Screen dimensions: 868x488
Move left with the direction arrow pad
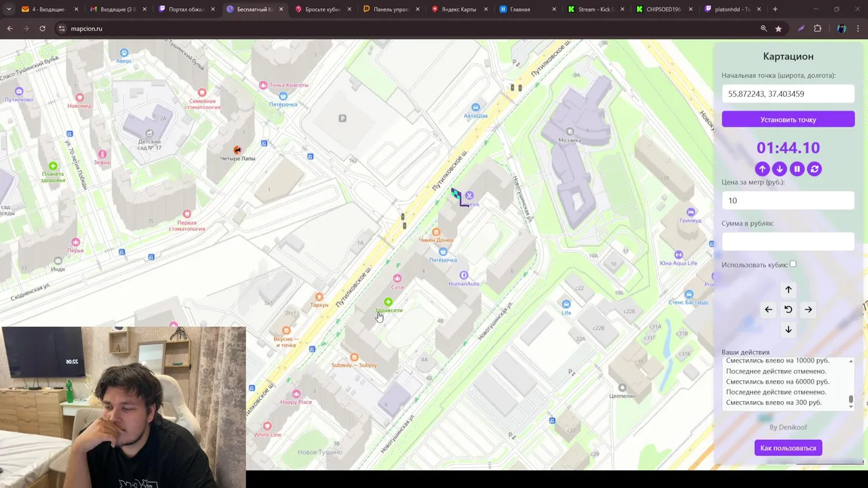pyautogui.click(x=768, y=309)
